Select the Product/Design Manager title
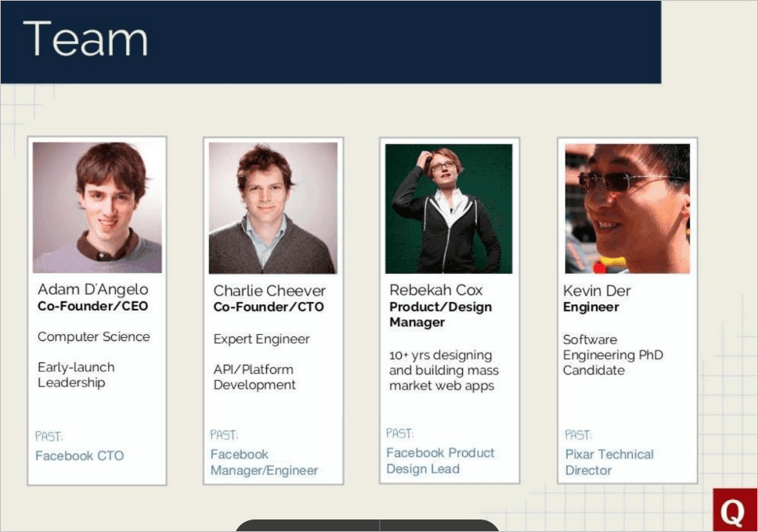The height and width of the screenshot is (532, 758). click(440, 315)
